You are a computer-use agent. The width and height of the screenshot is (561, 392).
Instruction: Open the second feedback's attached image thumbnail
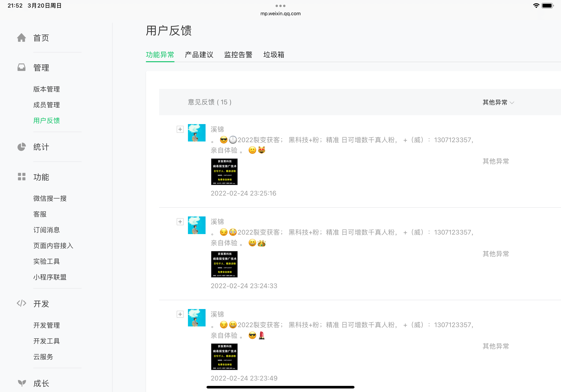coord(224,264)
